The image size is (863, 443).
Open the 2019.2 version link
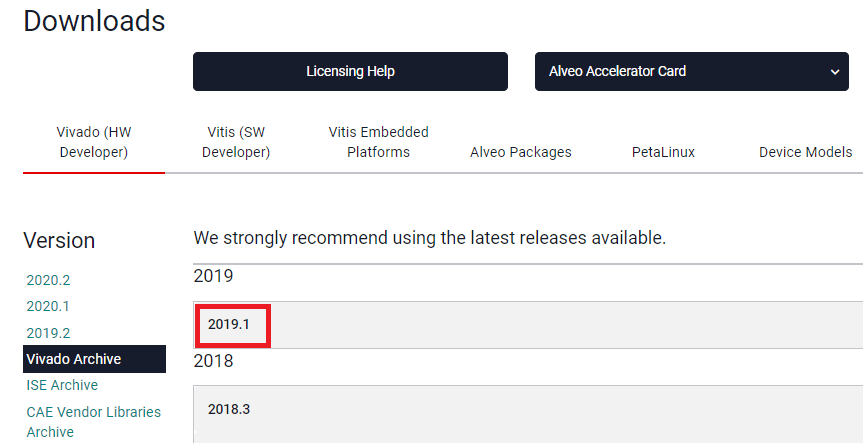48,333
